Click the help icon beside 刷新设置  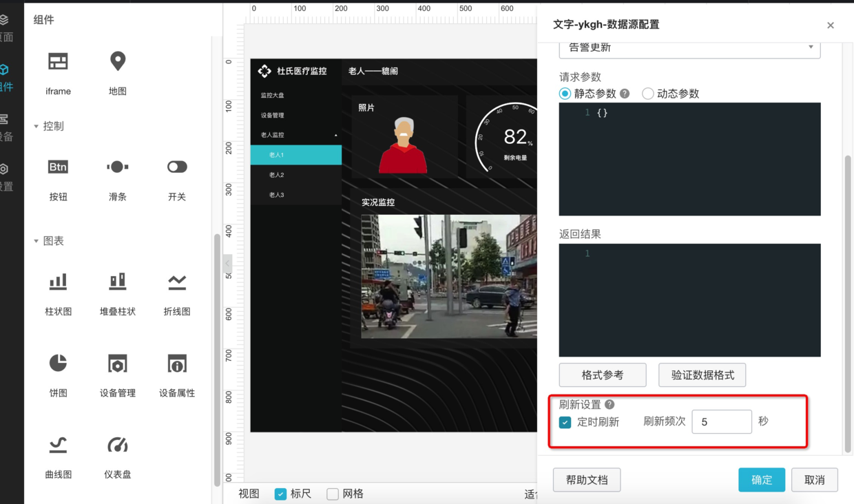click(610, 405)
